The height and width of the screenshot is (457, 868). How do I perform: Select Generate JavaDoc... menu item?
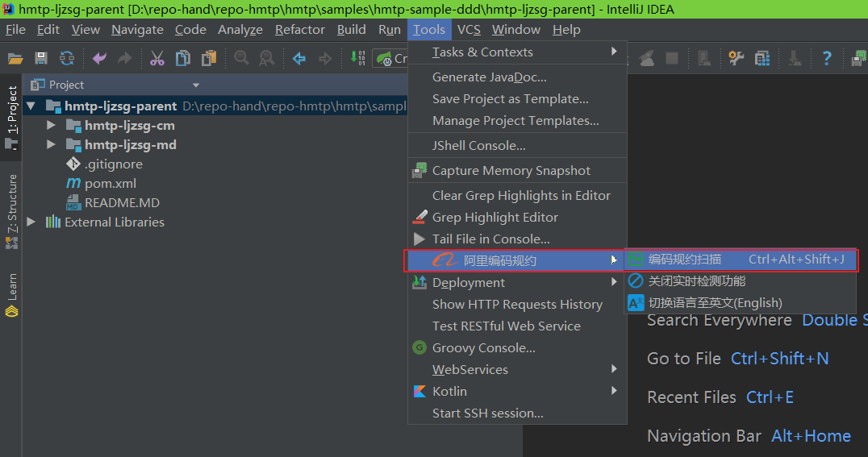tap(517, 77)
